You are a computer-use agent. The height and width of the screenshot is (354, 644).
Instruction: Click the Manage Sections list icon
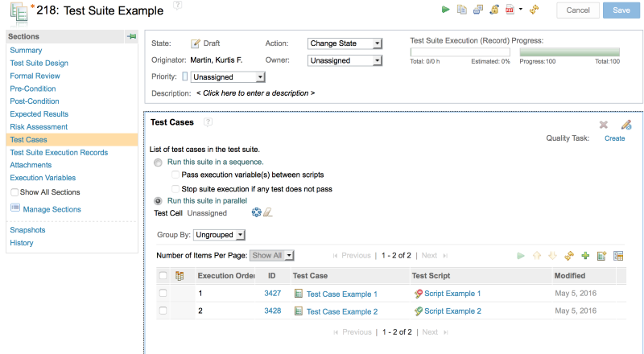(15, 208)
